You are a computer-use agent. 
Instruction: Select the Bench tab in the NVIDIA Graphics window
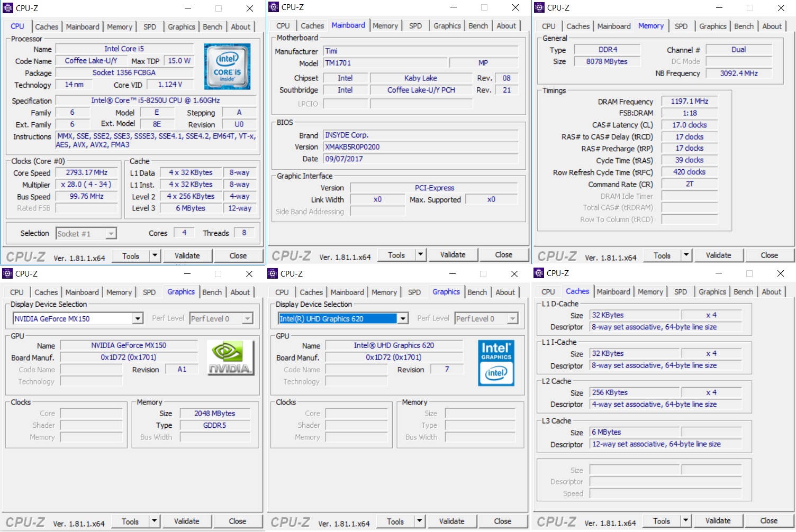[212, 292]
